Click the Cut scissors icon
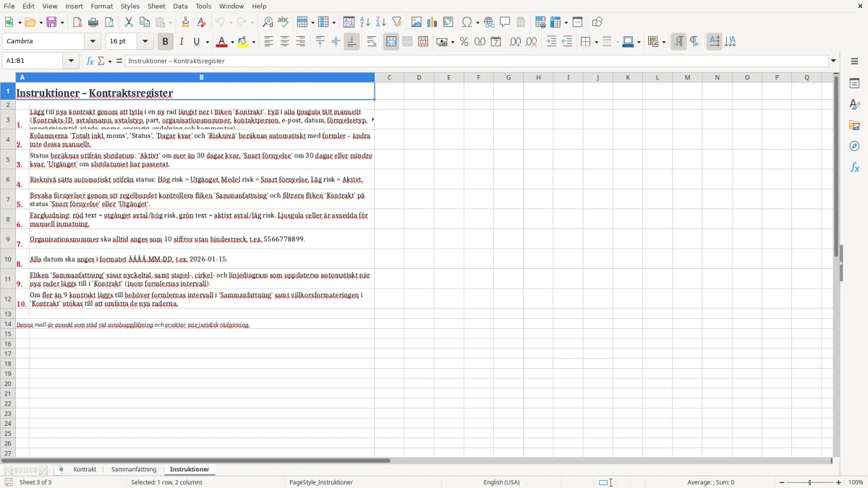 [x=129, y=22]
